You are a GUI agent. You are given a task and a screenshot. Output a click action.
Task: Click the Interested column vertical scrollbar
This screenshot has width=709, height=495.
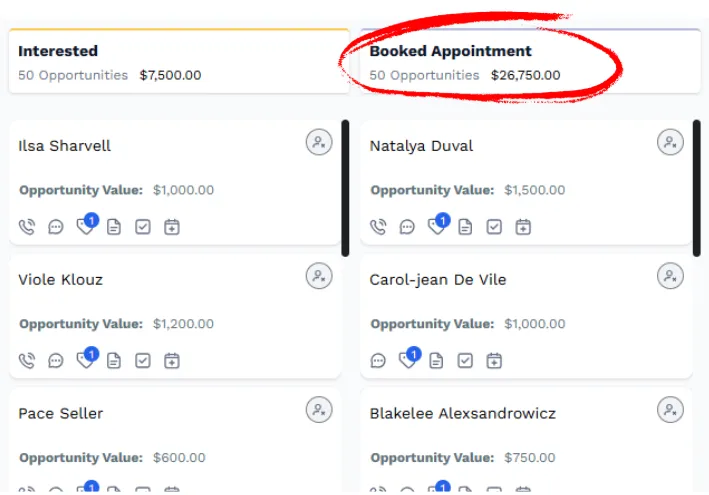[345, 188]
